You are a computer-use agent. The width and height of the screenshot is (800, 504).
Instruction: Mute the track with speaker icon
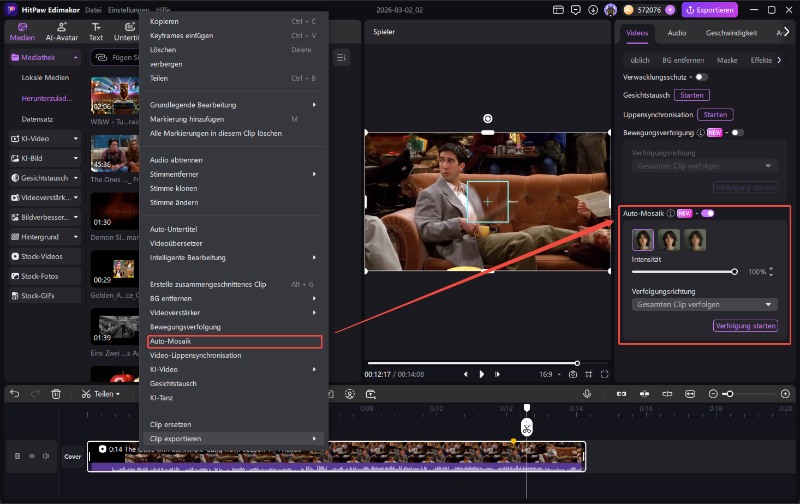pos(46,456)
